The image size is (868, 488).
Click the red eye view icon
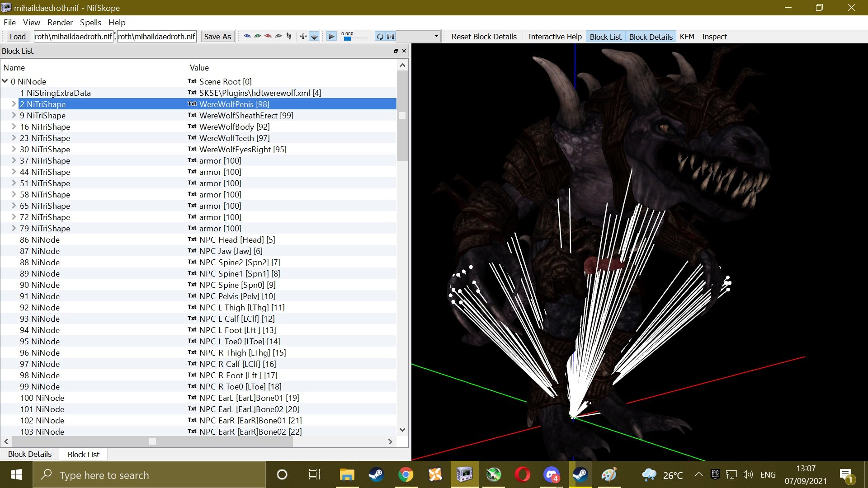click(268, 36)
